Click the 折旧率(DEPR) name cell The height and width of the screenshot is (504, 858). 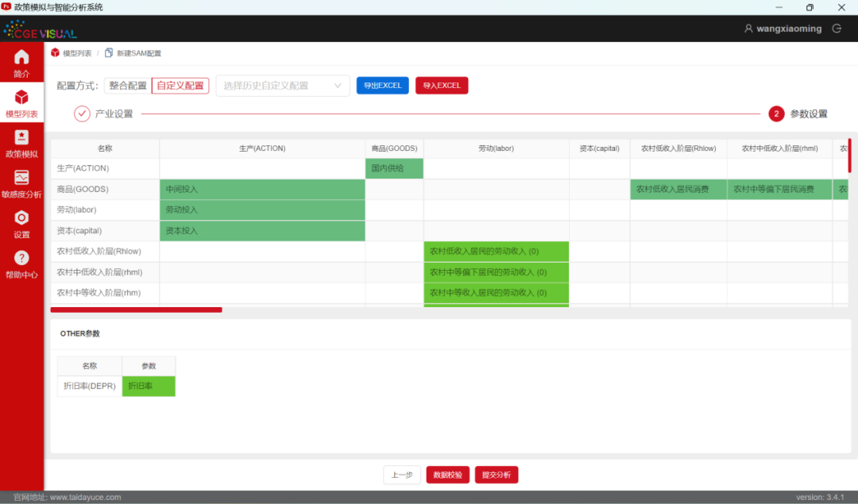pyautogui.click(x=90, y=386)
